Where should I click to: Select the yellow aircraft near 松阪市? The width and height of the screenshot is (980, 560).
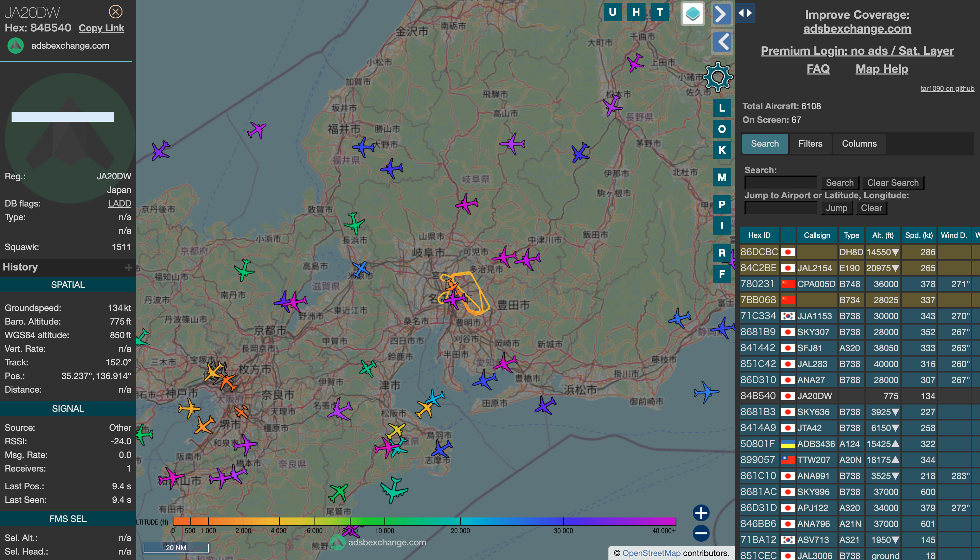[396, 431]
